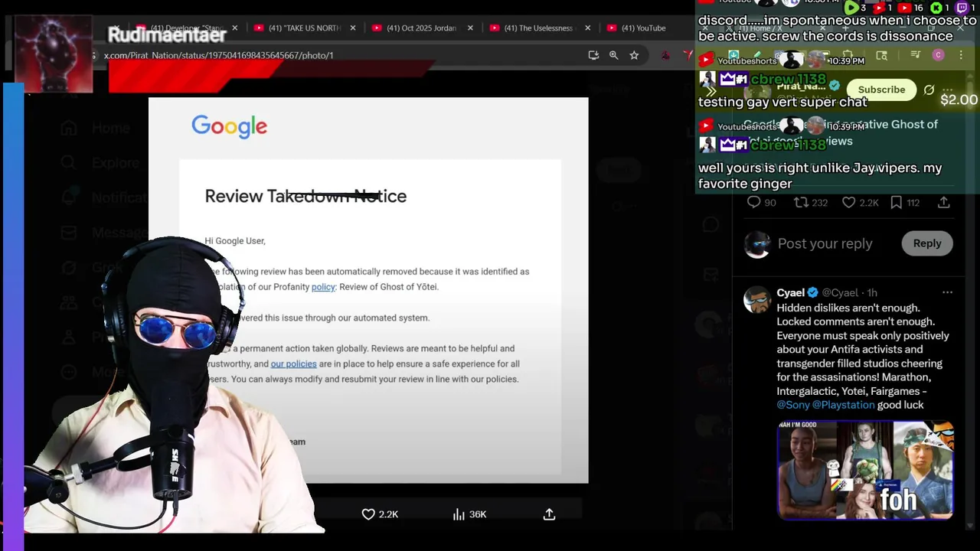
Task: Close the 'Developer' YouTube tab
Action: 235,28
